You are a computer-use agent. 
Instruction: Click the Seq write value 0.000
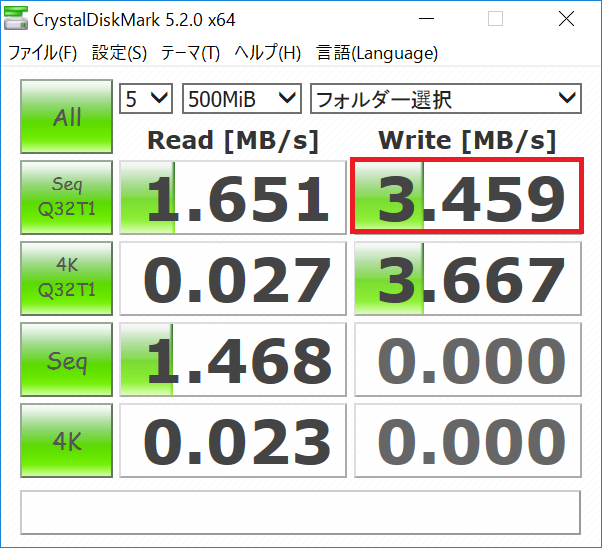(x=468, y=359)
